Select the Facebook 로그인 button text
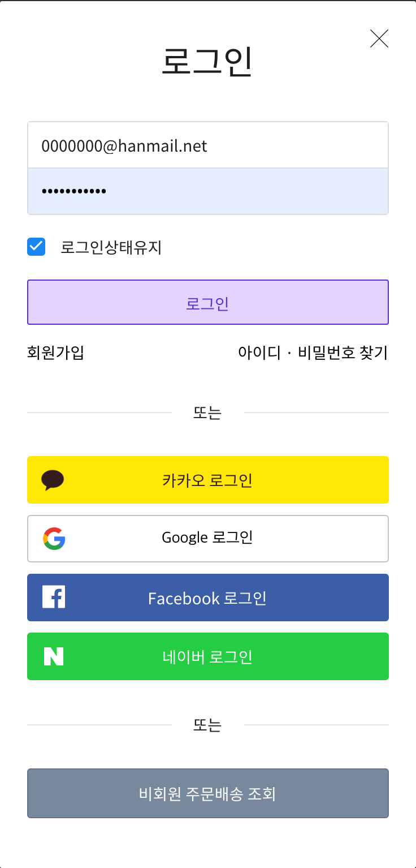Screen dimensions: 416x868 (207, 598)
